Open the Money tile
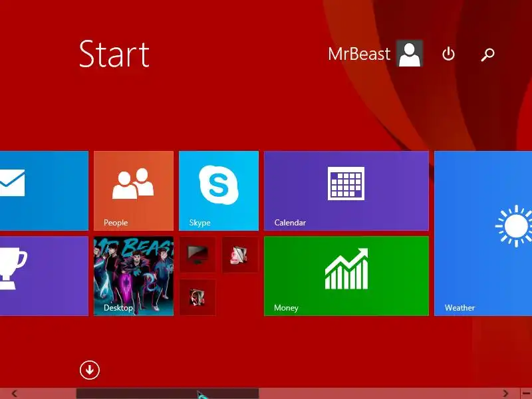The width and height of the screenshot is (532, 399). (346, 276)
